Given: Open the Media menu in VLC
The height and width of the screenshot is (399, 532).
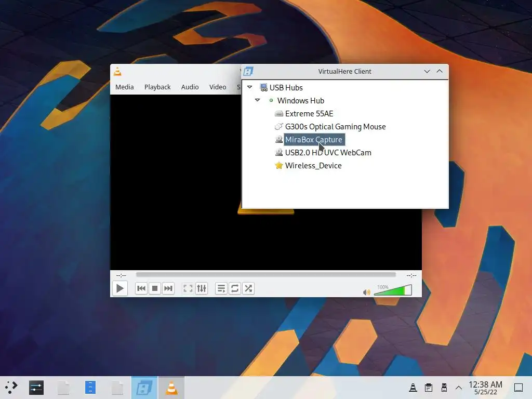Looking at the screenshot, I should 125,87.
